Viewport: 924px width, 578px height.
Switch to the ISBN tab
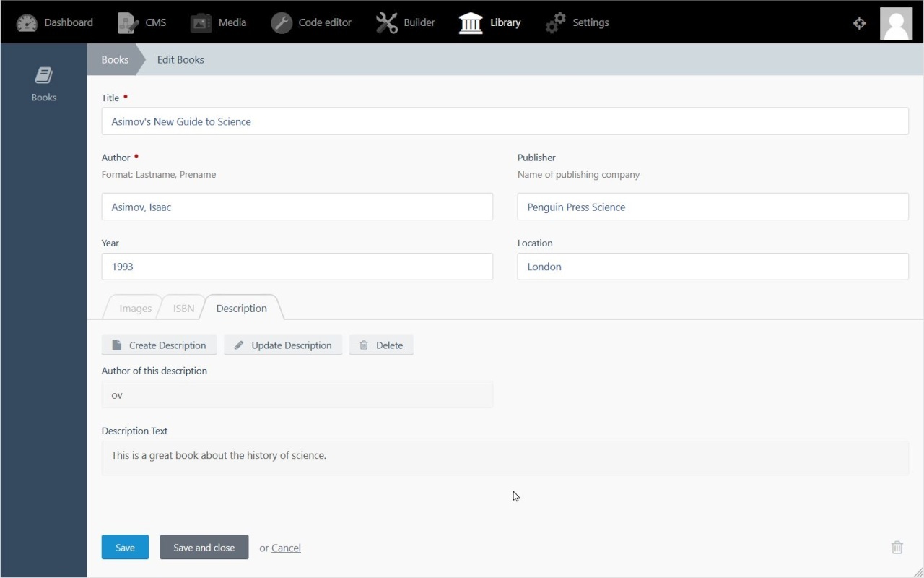click(x=183, y=309)
